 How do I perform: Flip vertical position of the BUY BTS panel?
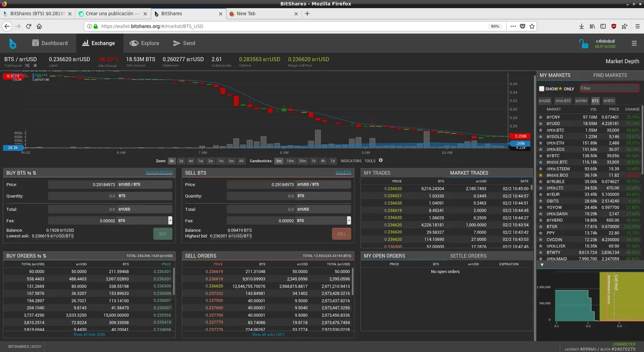click(x=34, y=173)
